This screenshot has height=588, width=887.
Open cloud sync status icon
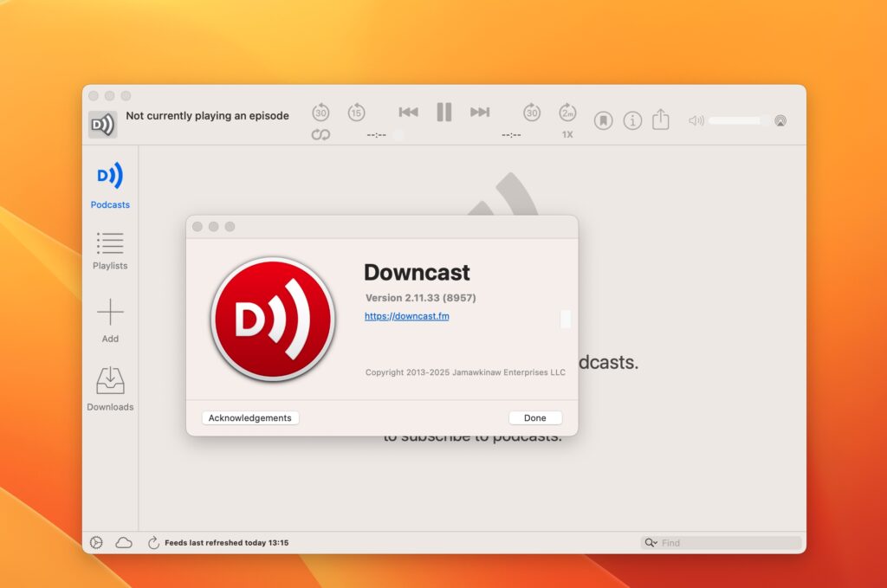[x=124, y=541]
